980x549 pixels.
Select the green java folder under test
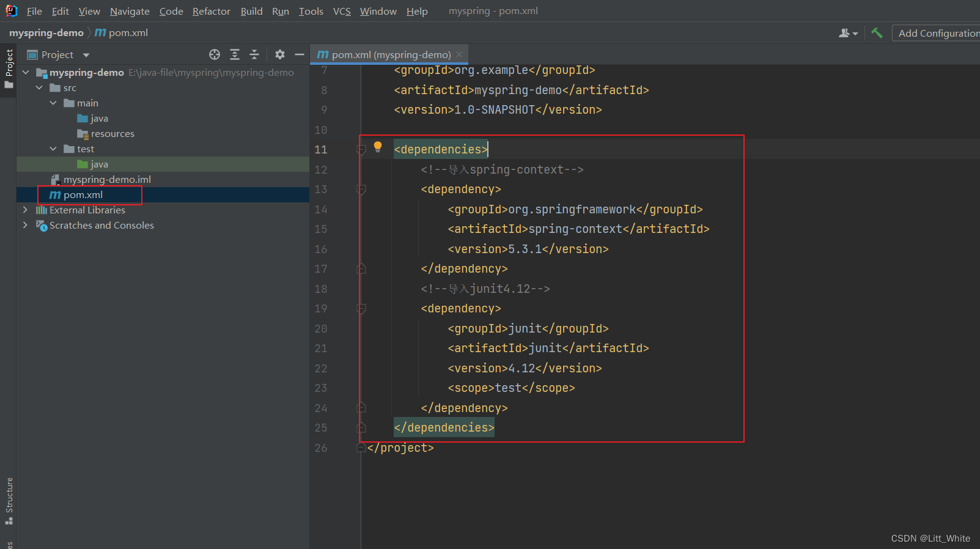coord(93,164)
